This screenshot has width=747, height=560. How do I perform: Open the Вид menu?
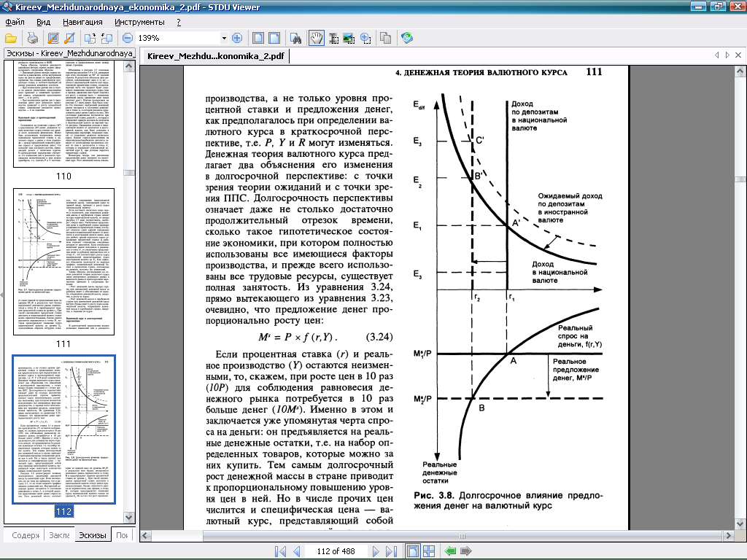(43, 22)
